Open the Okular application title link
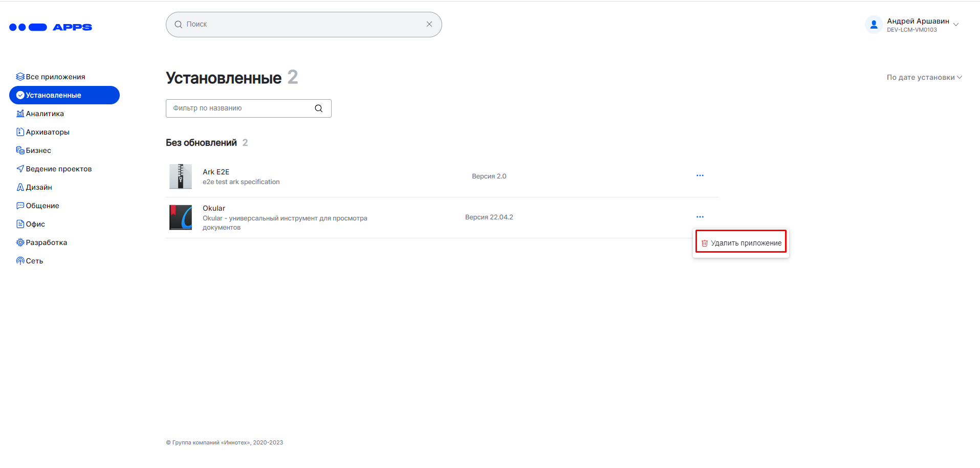980x468 pixels. click(214, 208)
